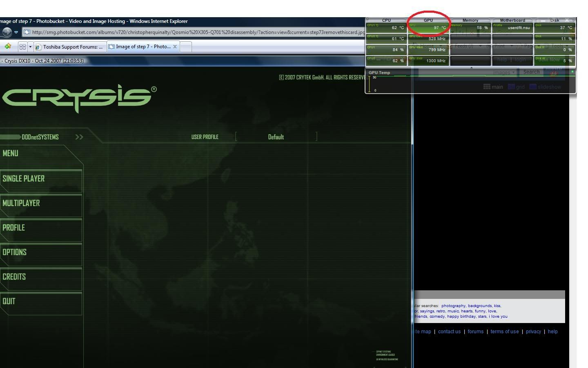
Task: Click the GPU memory 799 MHz cell
Action: tap(428, 50)
